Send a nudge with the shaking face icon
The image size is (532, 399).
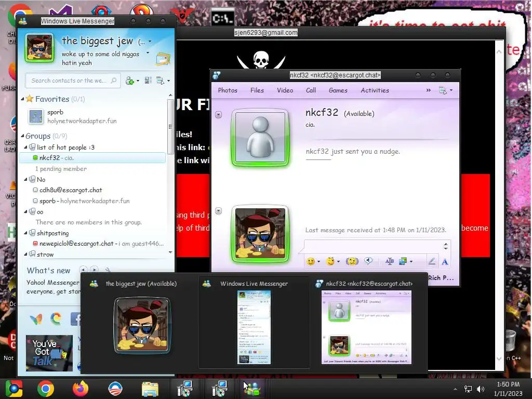click(352, 261)
